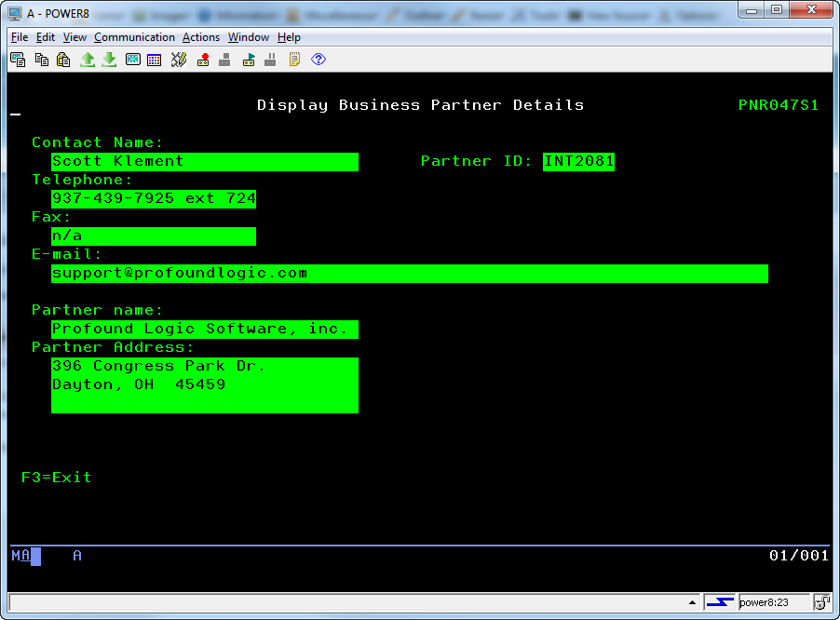The width and height of the screenshot is (840, 620).
Task: Click the empty status message box at bottom
Action: 355,602
